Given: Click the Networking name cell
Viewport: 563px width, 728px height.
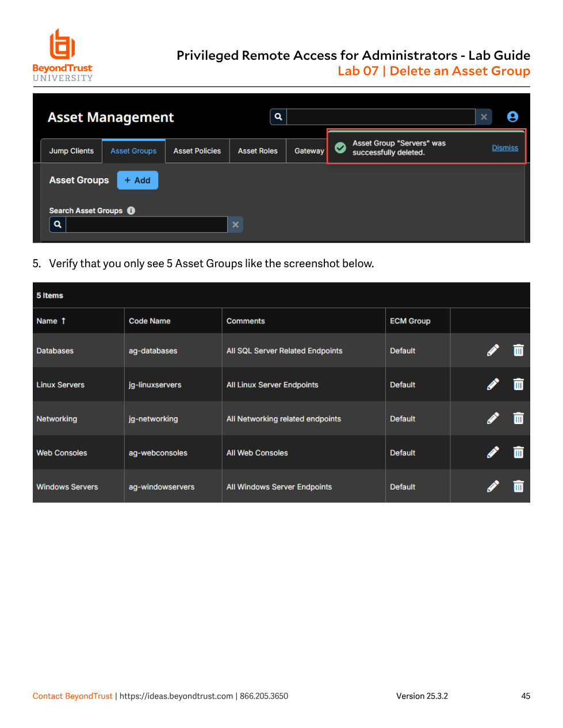Looking at the screenshot, I should coord(57,418).
